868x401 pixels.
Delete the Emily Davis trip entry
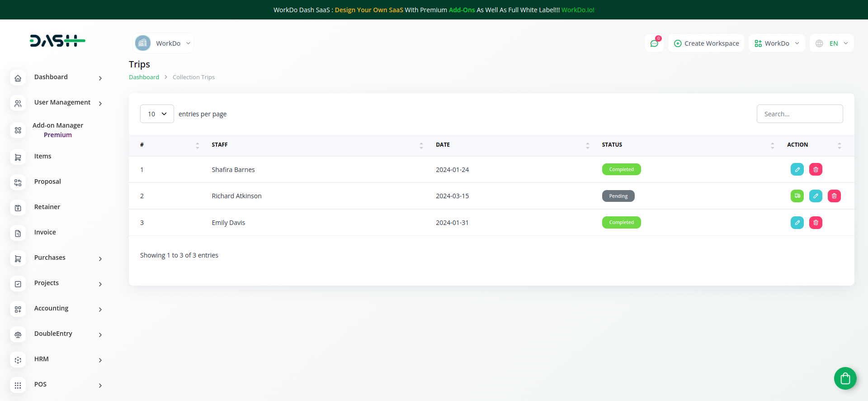pyautogui.click(x=816, y=223)
